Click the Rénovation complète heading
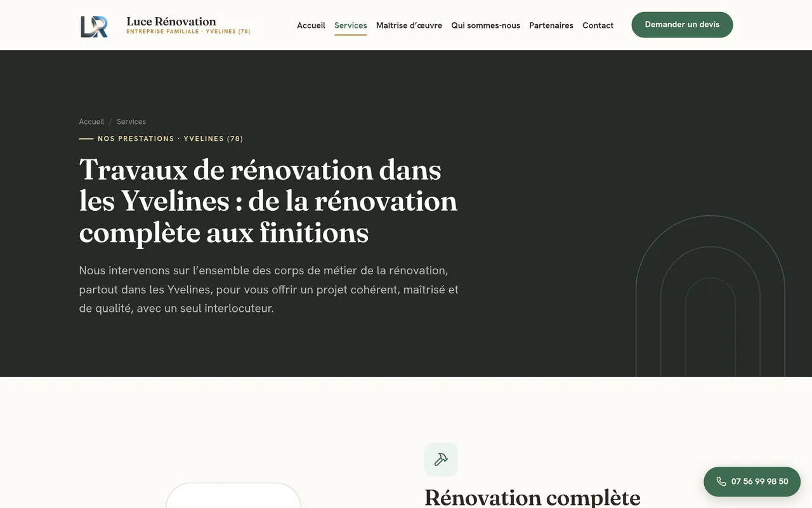This screenshot has width=812, height=508. [532, 497]
